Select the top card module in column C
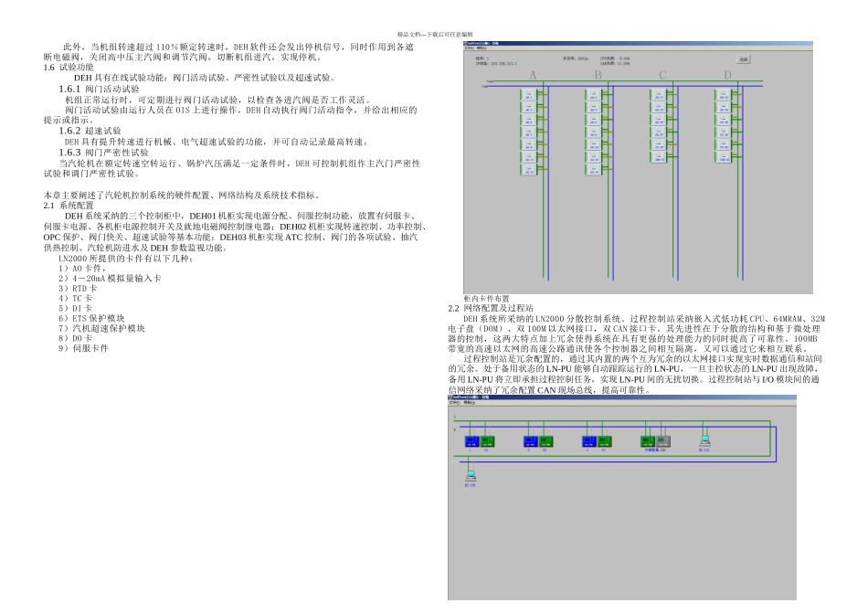Image resolution: width=868 pixels, height=614 pixels. 658,95
